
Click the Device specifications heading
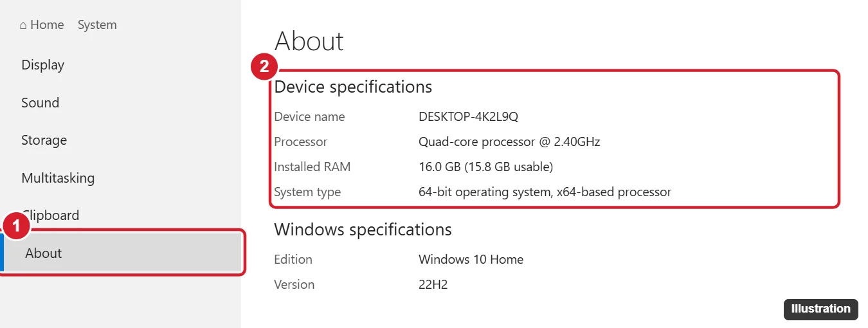(353, 87)
